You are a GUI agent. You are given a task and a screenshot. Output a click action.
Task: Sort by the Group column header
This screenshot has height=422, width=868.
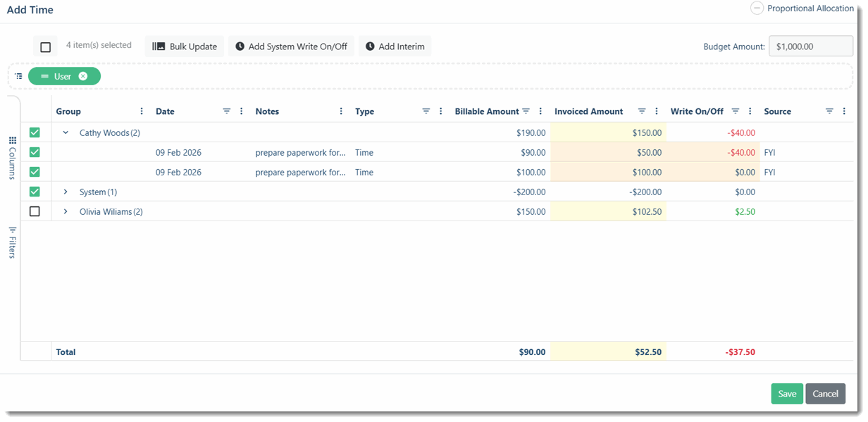coord(68,111)
